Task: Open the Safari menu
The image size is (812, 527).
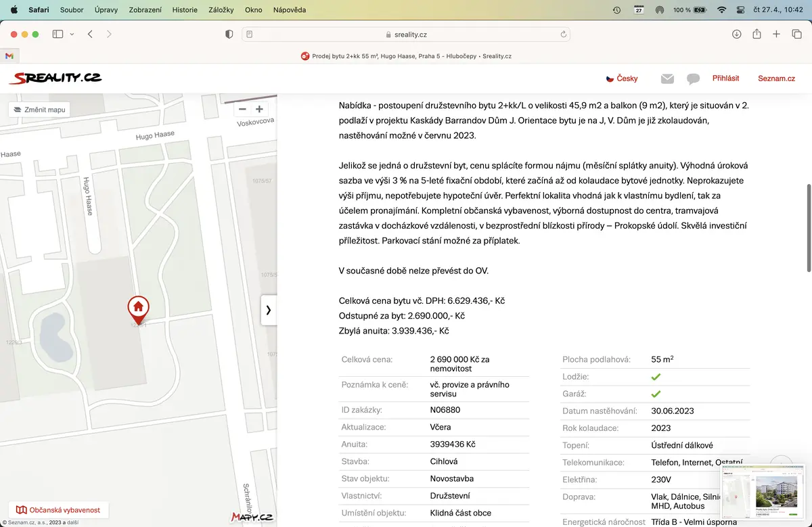Action: coord(39,10)
